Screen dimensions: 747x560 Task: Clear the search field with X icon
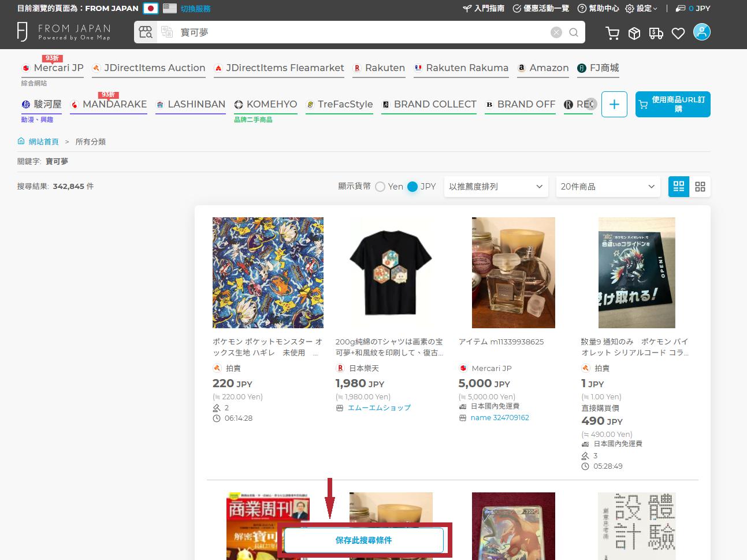coord(556,32)
